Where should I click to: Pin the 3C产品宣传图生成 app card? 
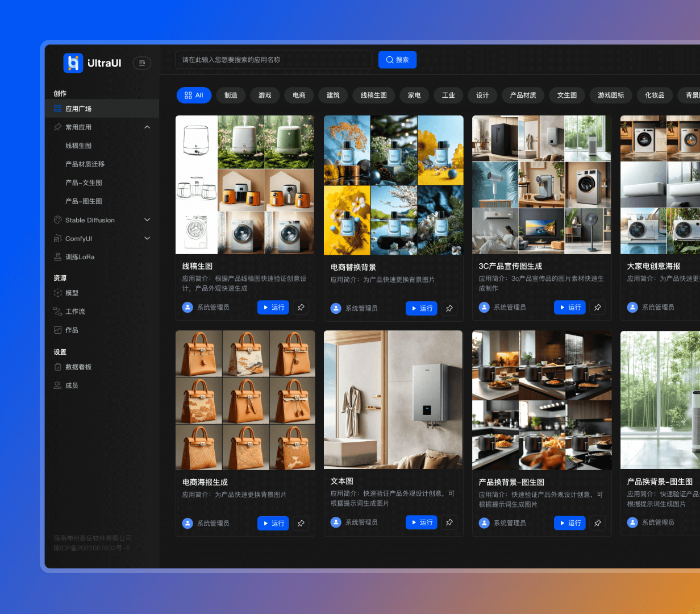(598, 308)
